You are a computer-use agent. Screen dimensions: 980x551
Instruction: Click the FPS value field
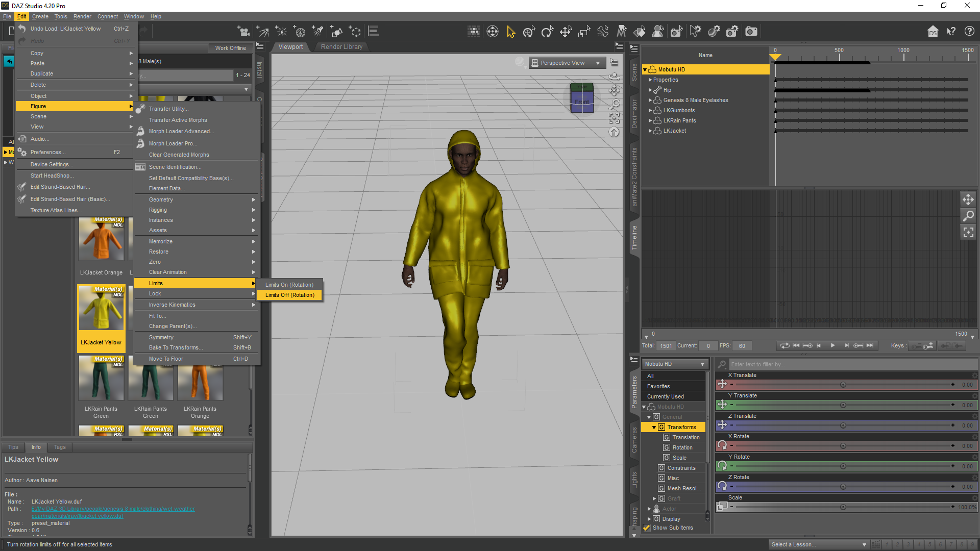[x=742, y=346]
